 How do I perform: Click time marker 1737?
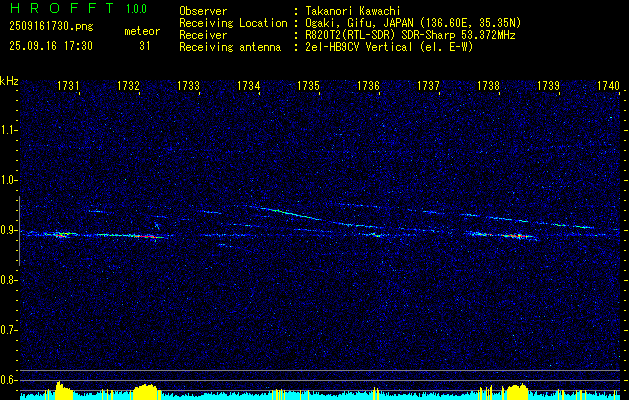[428, 86]
